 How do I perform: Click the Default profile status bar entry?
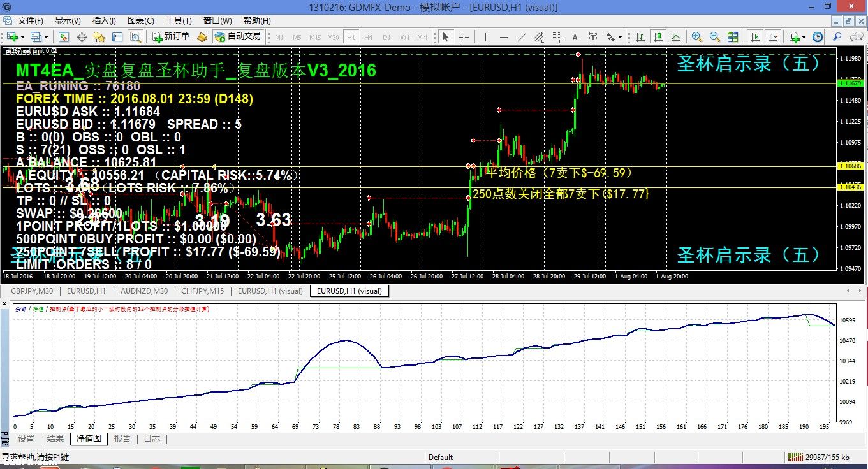coord(441,457)
